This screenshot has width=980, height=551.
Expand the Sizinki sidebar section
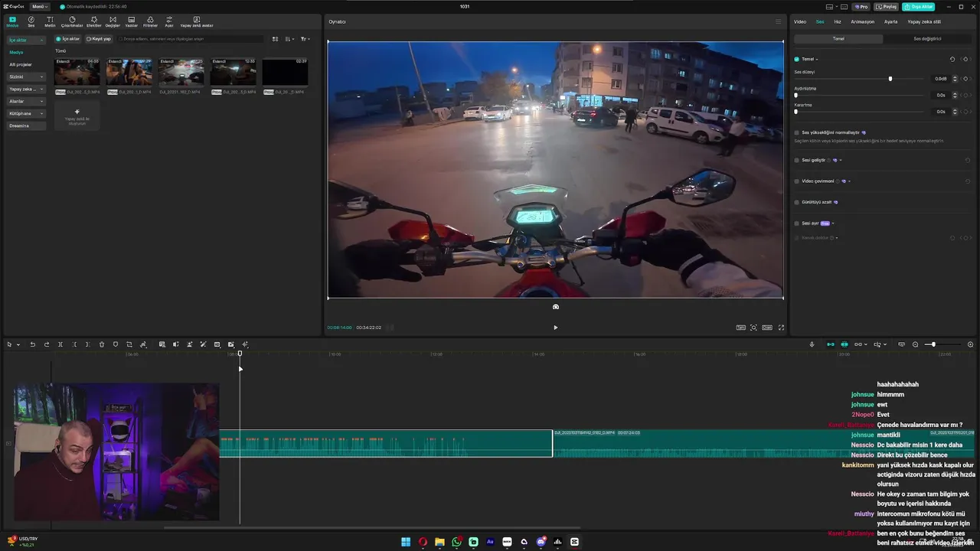(27, 77)
